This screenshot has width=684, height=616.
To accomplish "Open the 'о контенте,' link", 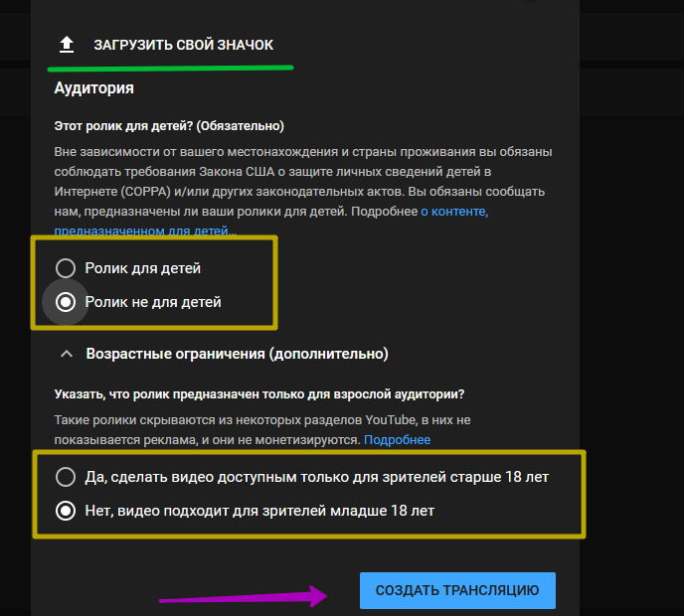I will 454,212.
